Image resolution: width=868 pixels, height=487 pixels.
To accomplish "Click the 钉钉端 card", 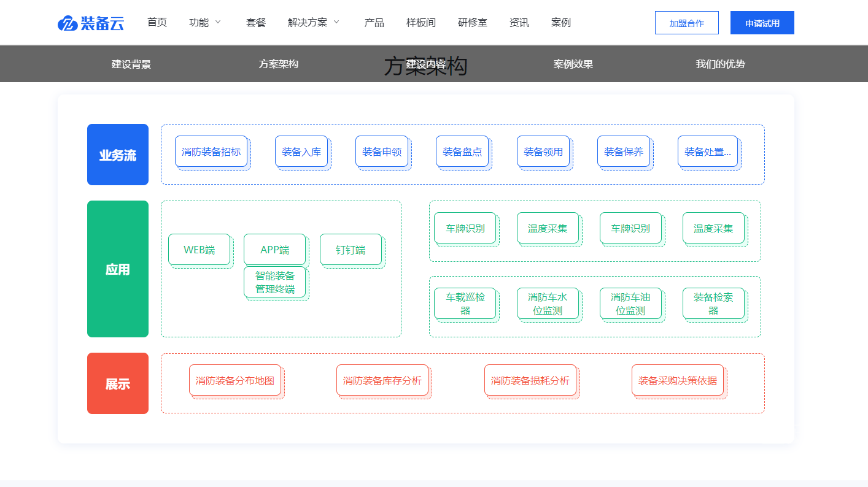I will tap(351, 250).
